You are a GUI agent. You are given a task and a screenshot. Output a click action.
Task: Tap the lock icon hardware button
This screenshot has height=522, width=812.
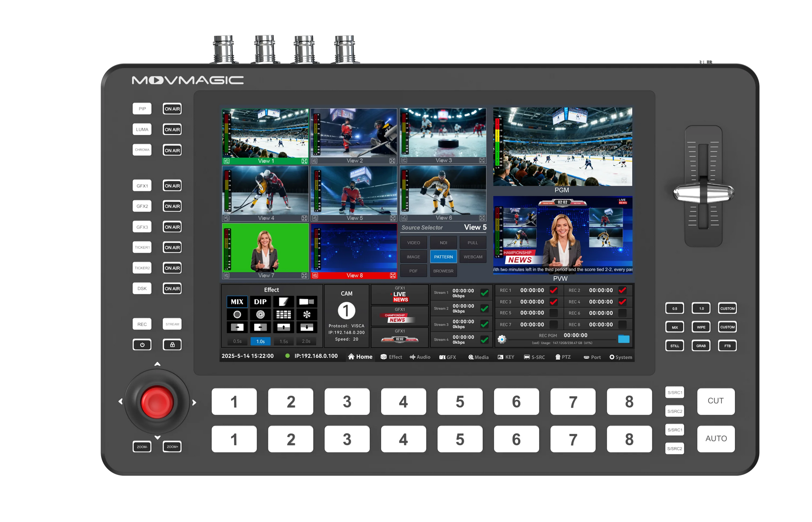tap(172, 345)
